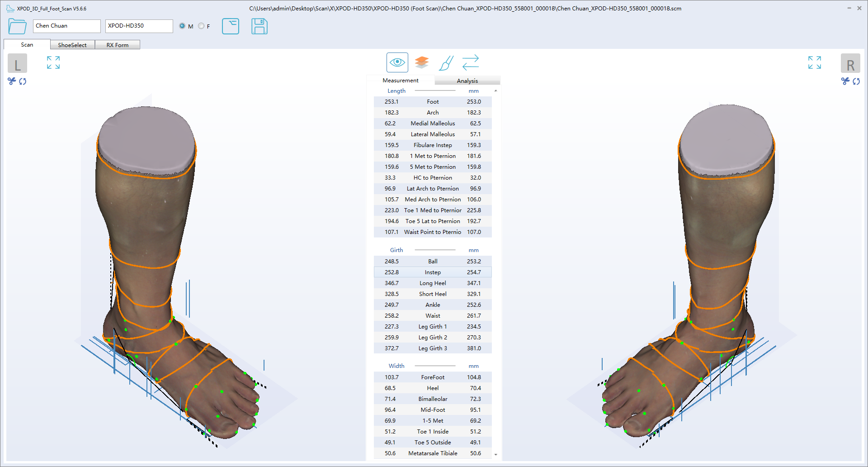
Task: Select the M gender radio button
Action: (182, 26)
